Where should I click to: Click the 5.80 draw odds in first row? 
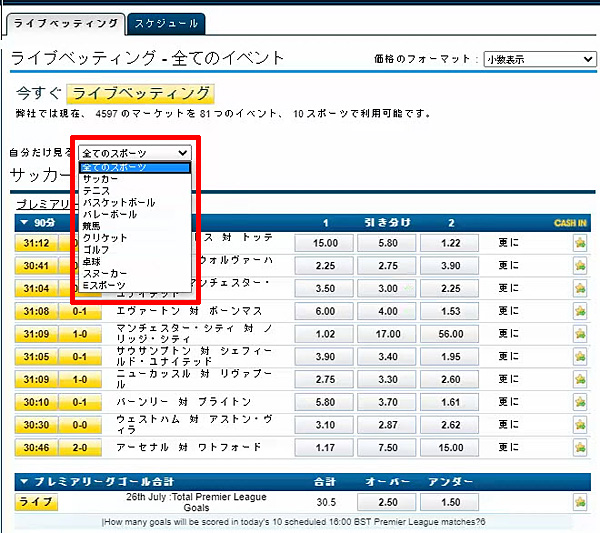(x=387, y=243)
